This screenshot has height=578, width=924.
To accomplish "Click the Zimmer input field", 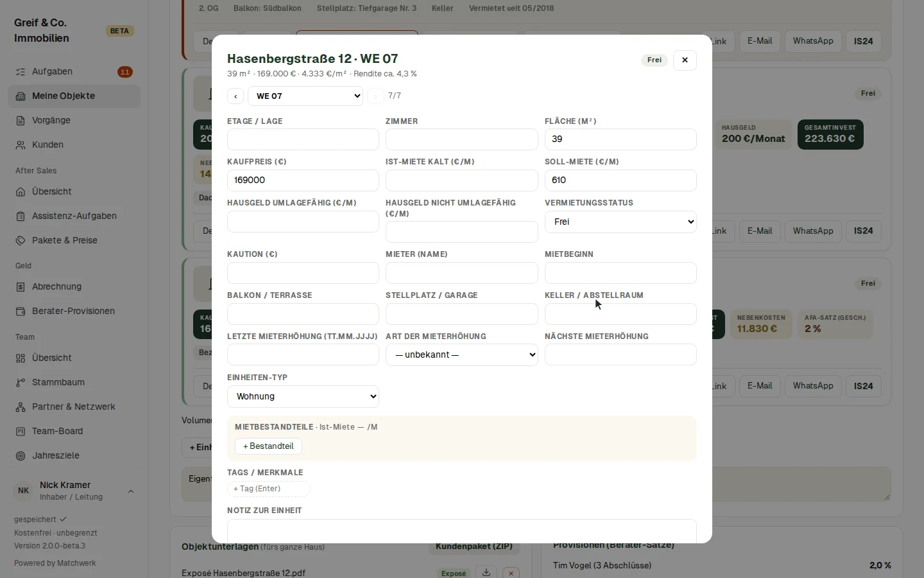I will pos(461,139).
